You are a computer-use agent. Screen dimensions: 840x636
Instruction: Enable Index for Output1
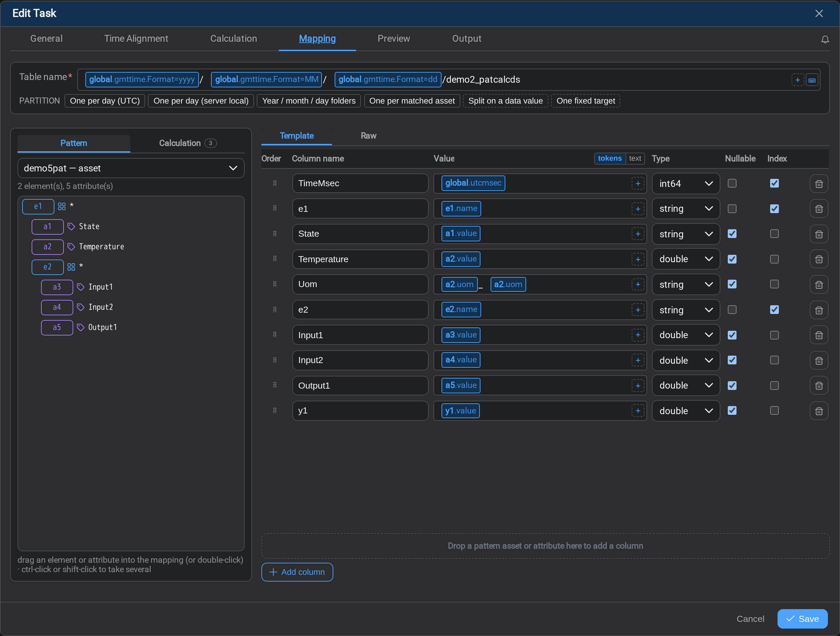[x=774, y=386]
